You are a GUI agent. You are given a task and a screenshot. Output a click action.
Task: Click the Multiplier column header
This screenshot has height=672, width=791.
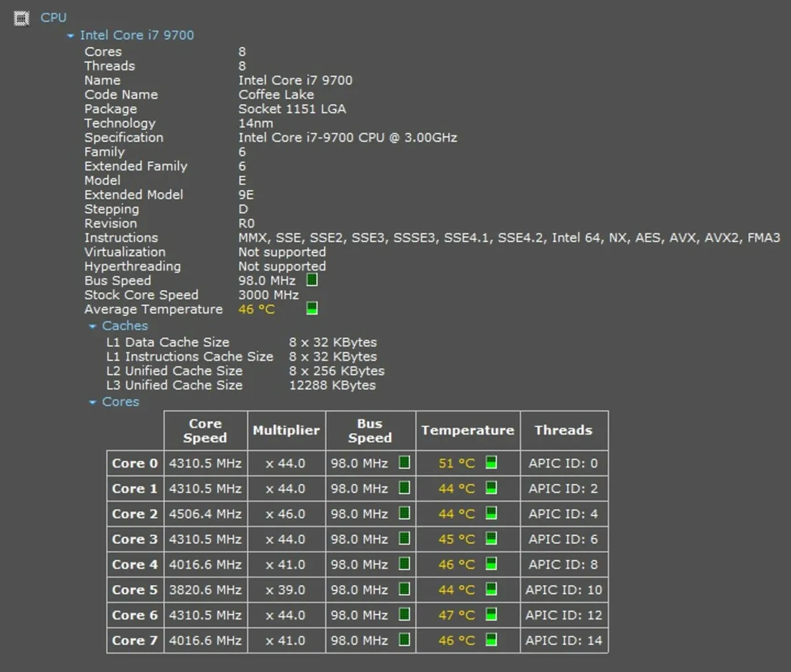click(286, 430)
